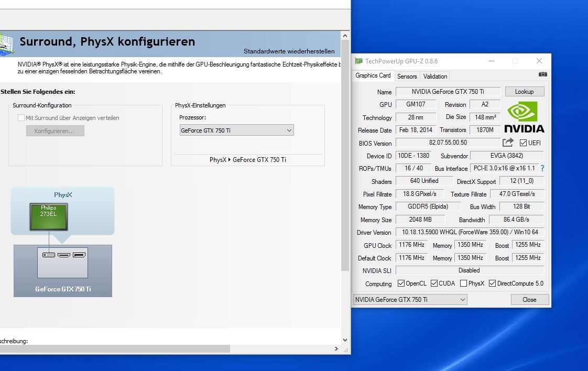Check Mit Surround über Anzeigen verteilen
The width and height of the screenshot is (588, 371).
coord(21,118)
